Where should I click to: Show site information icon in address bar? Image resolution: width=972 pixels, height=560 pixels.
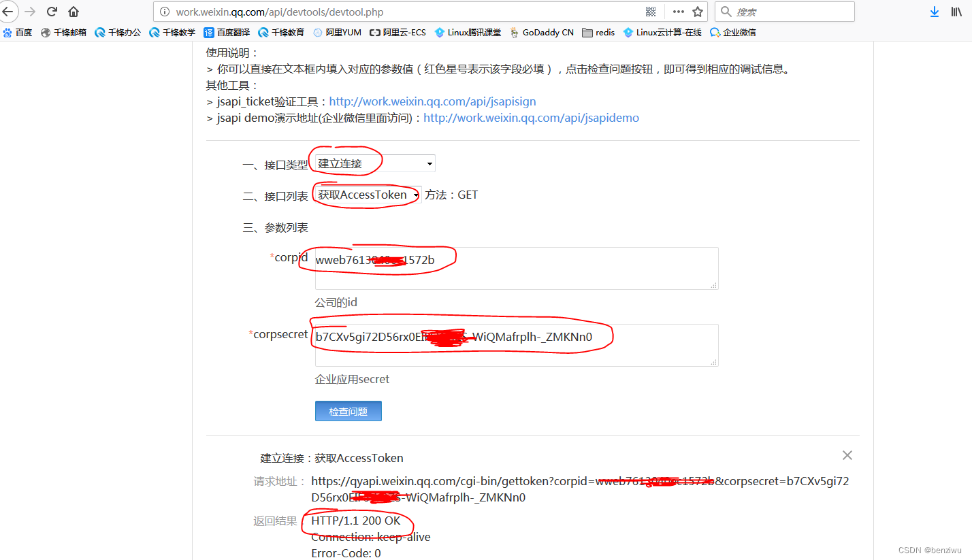(164, 12)
